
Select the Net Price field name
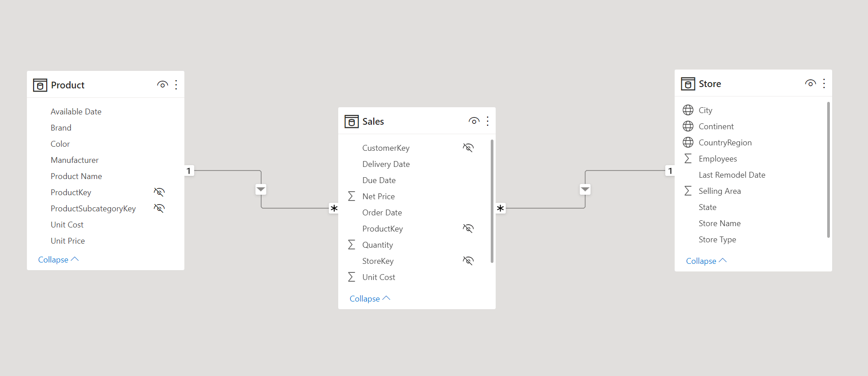pyautogui.click(x=379, y=197)
